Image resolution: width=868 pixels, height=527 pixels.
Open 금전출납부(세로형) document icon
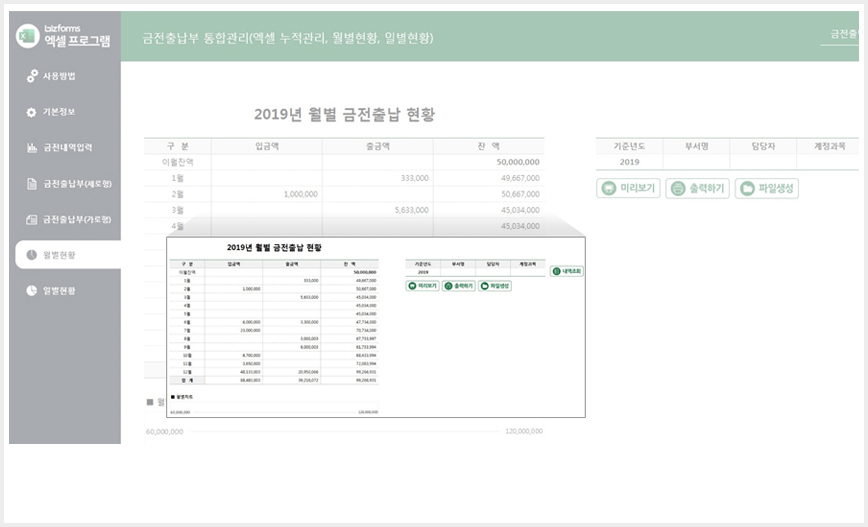32,183
